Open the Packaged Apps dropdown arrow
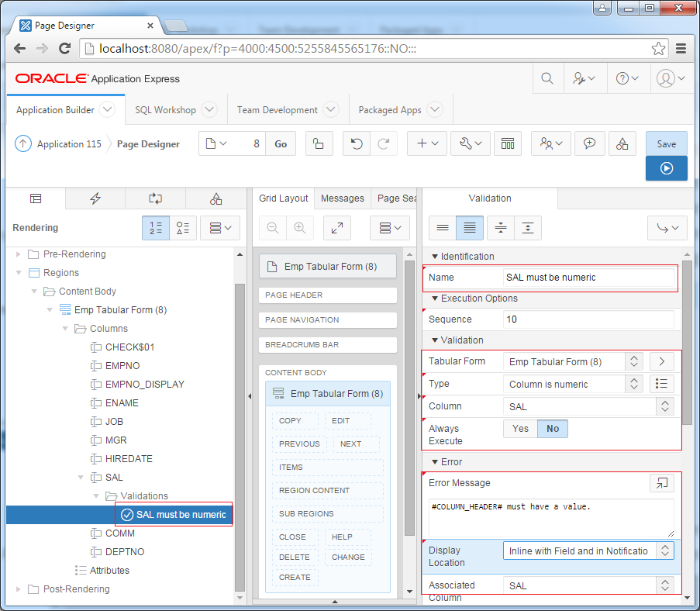 (x=435, y=109)
